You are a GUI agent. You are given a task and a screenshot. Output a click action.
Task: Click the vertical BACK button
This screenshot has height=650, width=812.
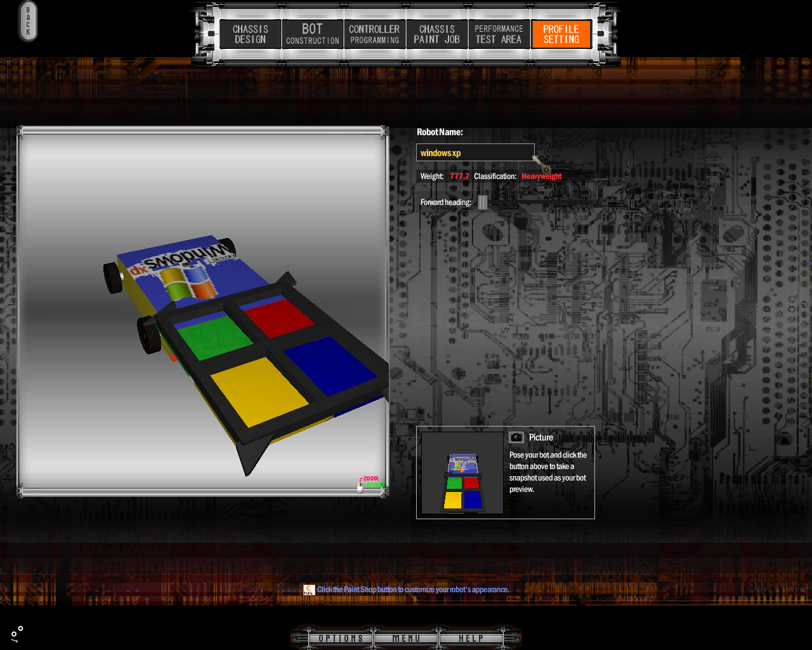(28, 22)
